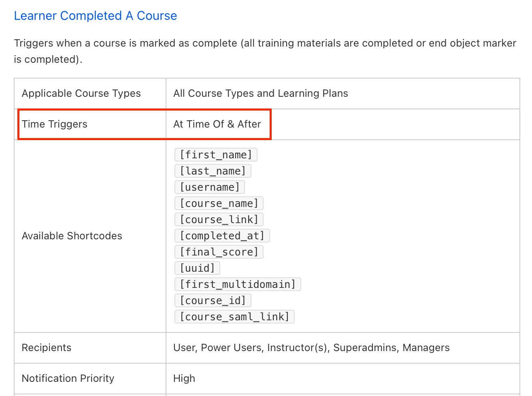
Task: Click the [completed_at] shortcode
Action: (222, 236)
